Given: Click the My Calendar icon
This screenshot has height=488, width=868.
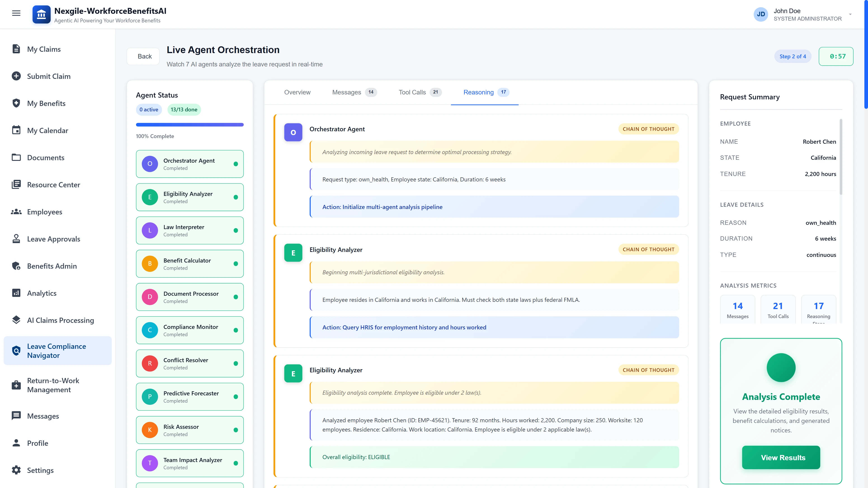Looking at the screenshot, I should (x=17, y=130).
